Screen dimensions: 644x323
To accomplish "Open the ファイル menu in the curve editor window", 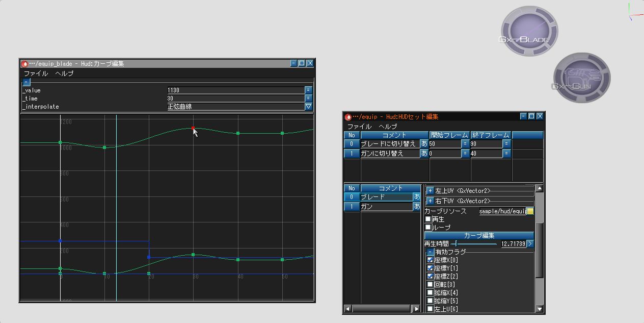I will click(x=36, y=73).
